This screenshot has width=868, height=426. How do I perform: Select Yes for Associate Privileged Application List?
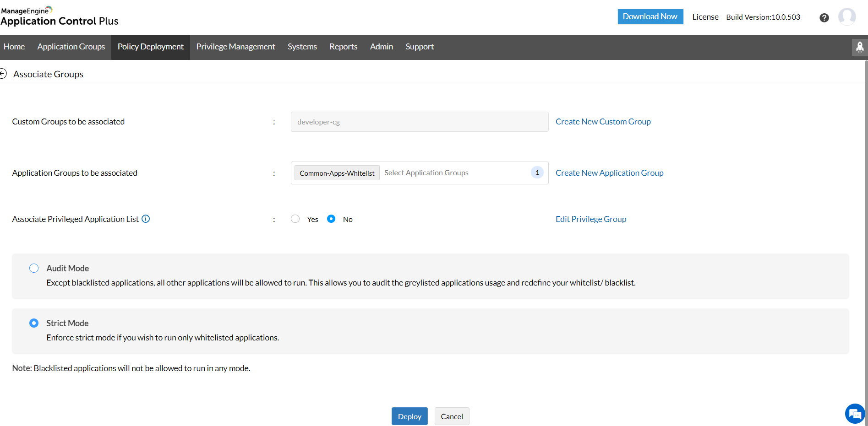click(x=295, y=219)
